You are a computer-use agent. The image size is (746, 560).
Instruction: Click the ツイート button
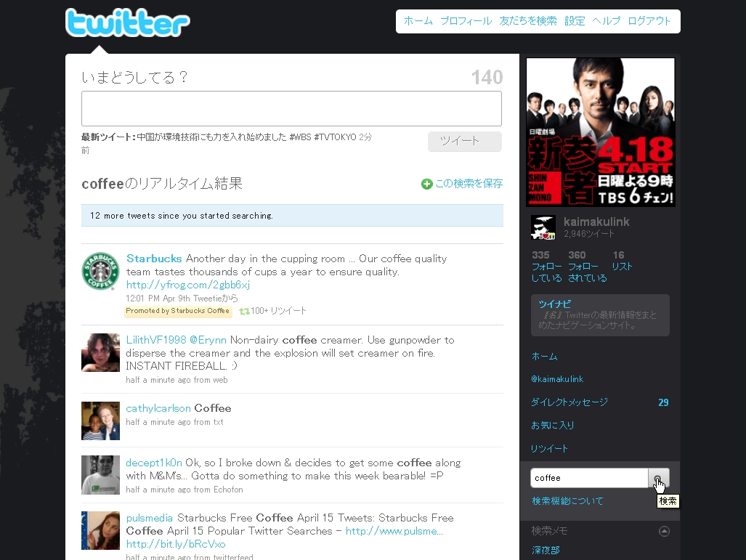(465, 142)
